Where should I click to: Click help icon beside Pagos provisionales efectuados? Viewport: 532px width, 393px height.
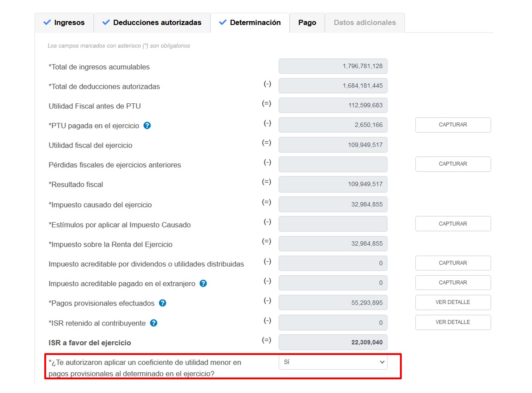pyautogui.click(x=162, y=303)
